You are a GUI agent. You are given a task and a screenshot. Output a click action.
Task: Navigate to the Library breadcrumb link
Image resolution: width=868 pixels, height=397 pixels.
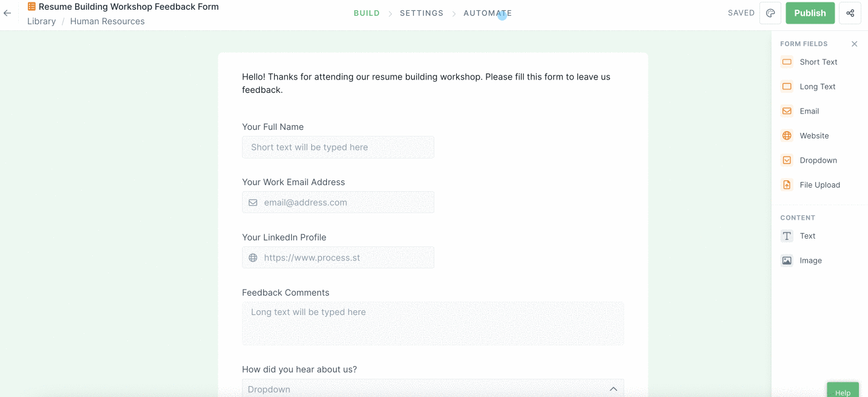coord(41,21)
